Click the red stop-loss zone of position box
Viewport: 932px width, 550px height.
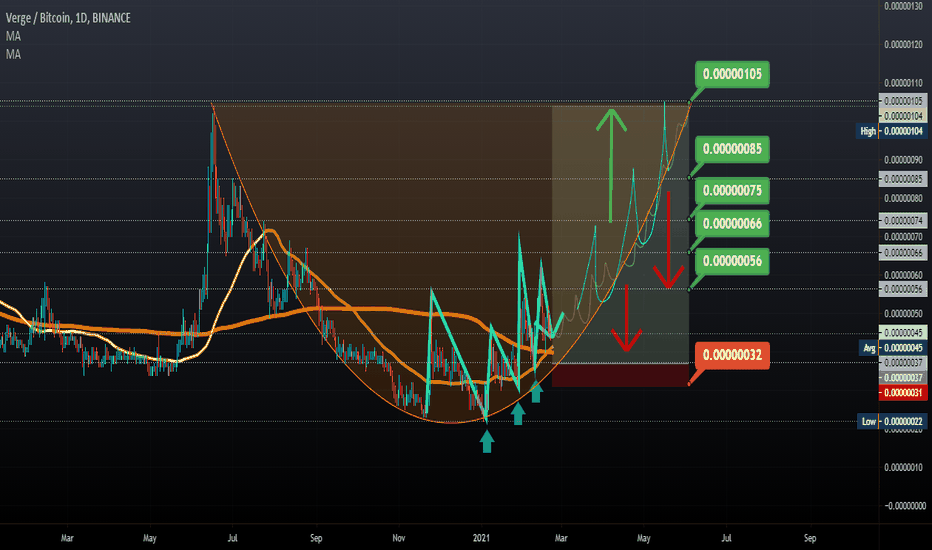(x=620, y=375)
